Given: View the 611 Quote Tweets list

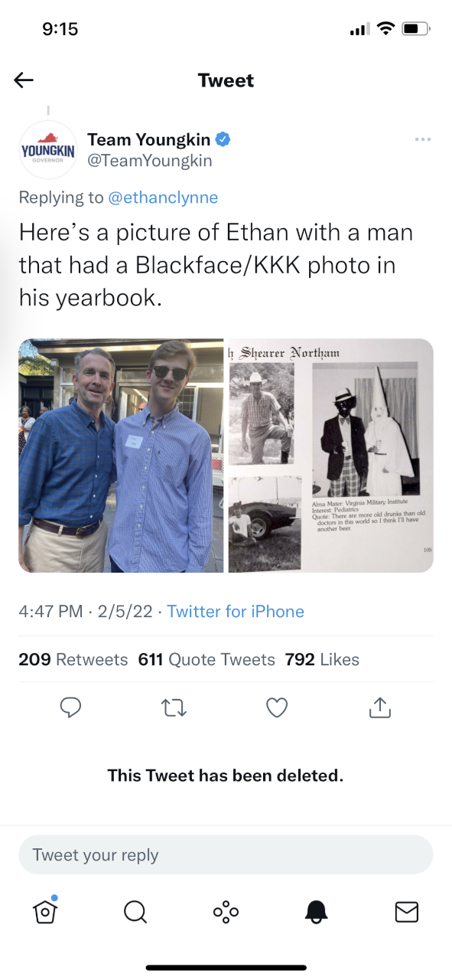Looking at the screenshot, I should point(206,659).
